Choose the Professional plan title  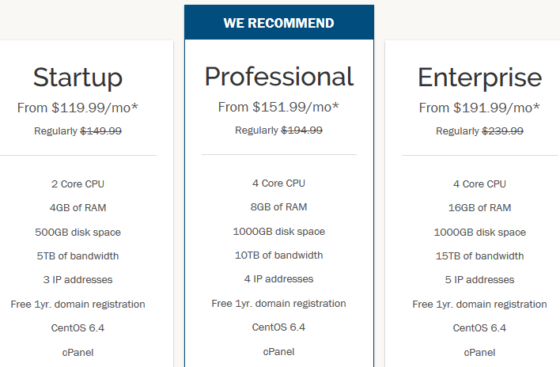pos(279,77)
